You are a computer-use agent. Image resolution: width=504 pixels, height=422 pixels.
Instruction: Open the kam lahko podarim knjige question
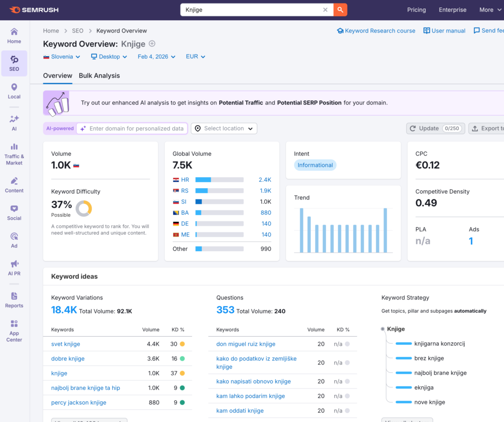click(x=251, y=396)
